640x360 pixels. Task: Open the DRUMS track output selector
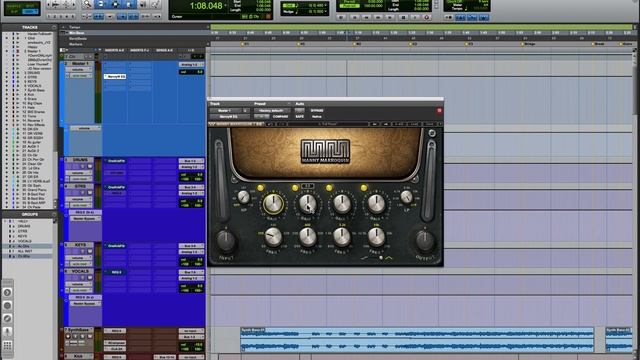(191, 167)
